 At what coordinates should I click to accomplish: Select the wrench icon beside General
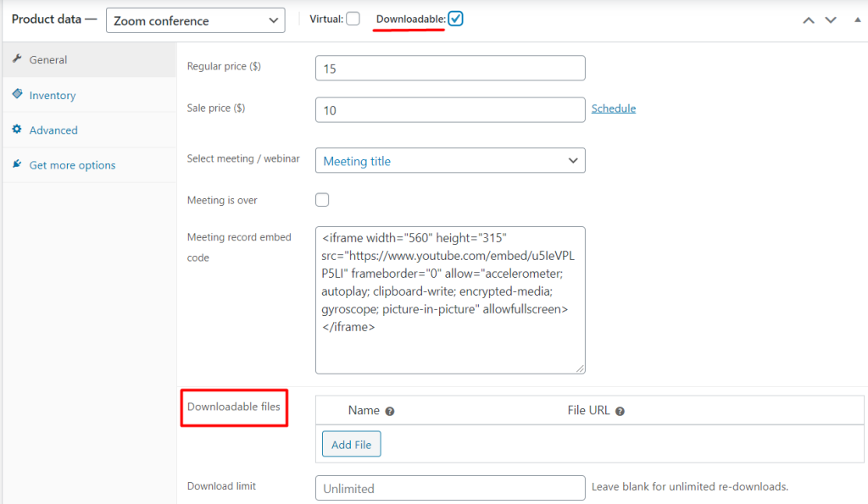[x=19, y=59]
